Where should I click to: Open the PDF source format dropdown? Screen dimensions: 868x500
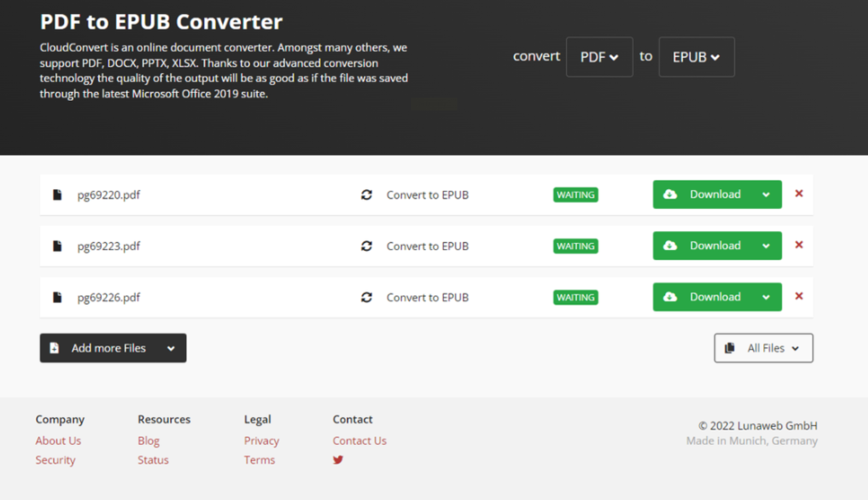[599, 57]
